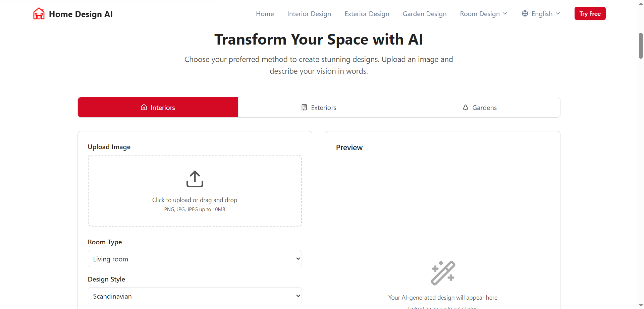Go to the Interior Design page

[x=309, y=14]
